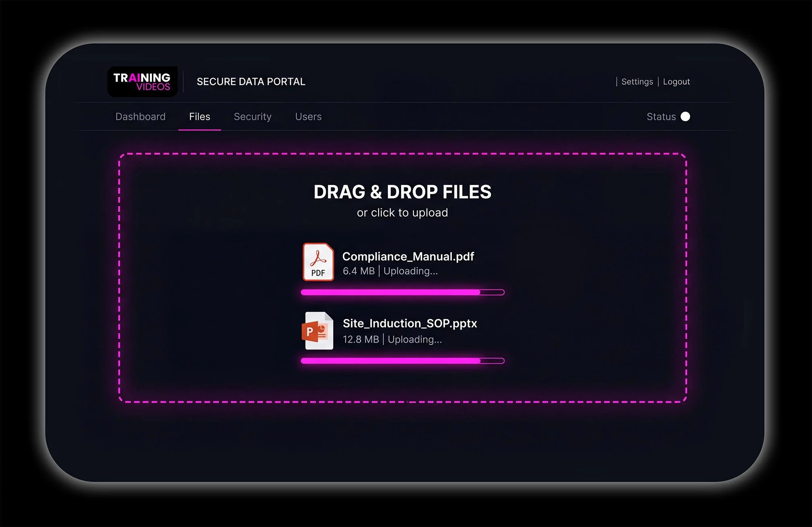Screen dimensions: 812x527
Task: Click the Compliance_Manual.pdf upload progress bar
Action: coord(402,292)
